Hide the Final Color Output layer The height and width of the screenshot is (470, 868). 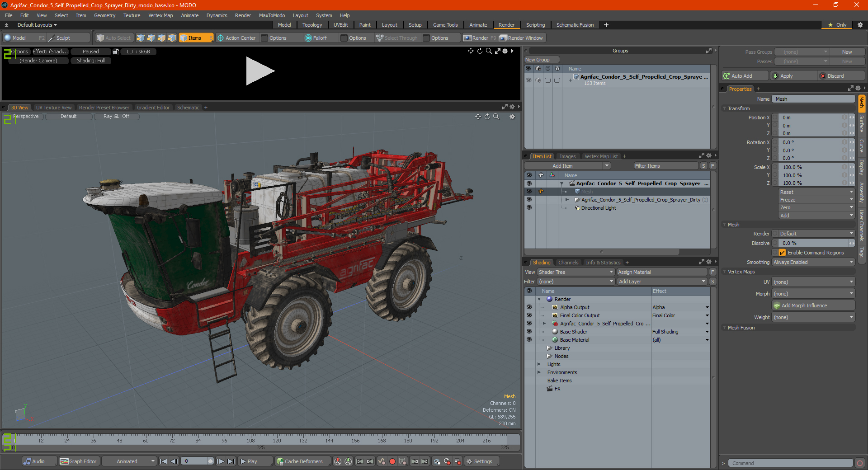(x=529, y=315)
